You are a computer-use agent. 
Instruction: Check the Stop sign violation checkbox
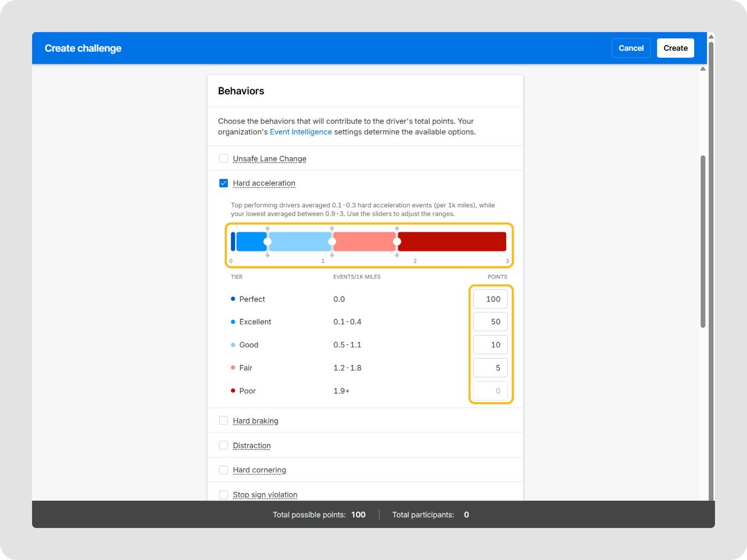(x=224, y=495)
